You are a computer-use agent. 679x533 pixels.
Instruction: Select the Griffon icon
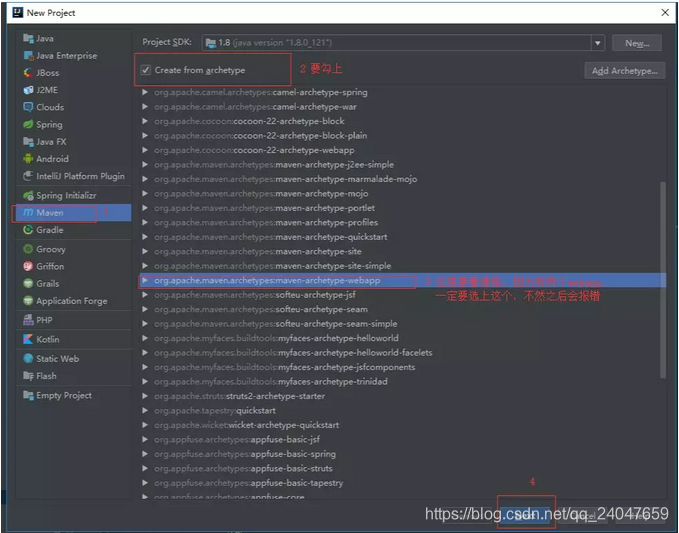(28, 266)
